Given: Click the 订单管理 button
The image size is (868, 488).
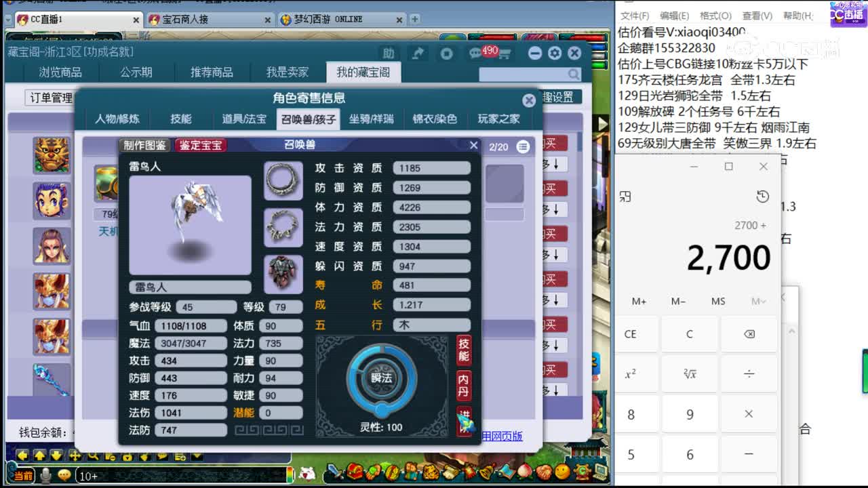Looking at the screenshot, I should (52, 98).
